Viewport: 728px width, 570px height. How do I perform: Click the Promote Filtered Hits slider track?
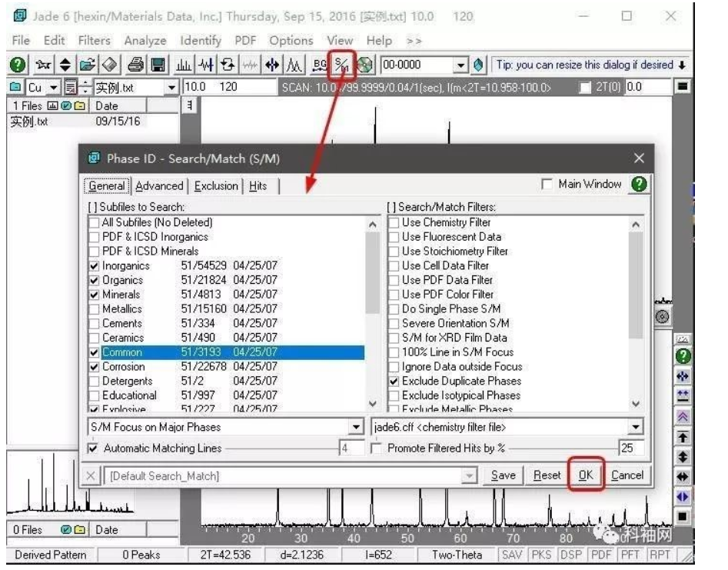(x=562, y=448)
